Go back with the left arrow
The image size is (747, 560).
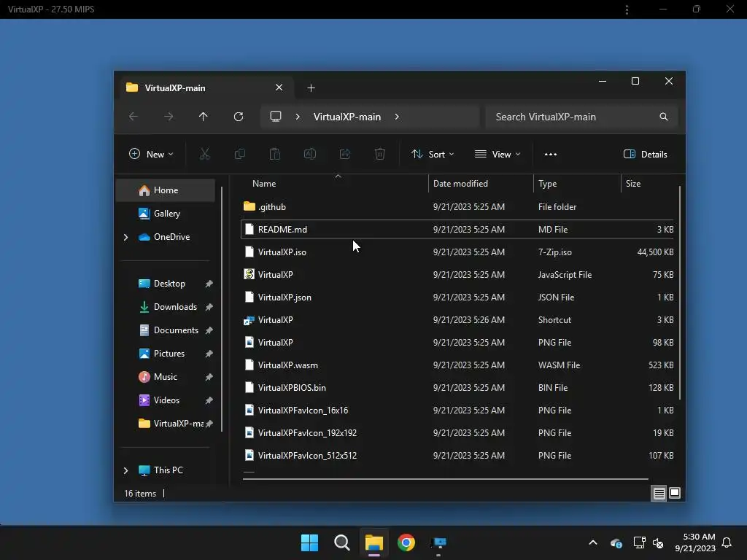[x=133, y=117]
